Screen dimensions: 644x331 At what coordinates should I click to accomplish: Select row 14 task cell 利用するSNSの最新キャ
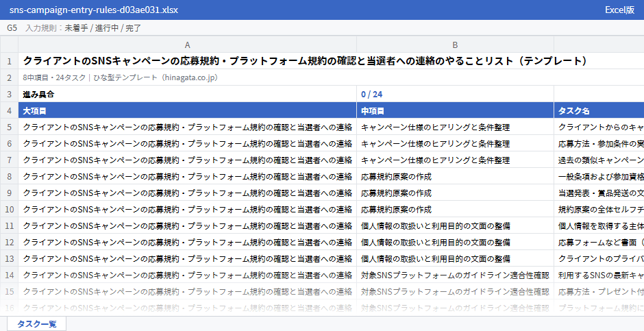click(x=599, y=275)
